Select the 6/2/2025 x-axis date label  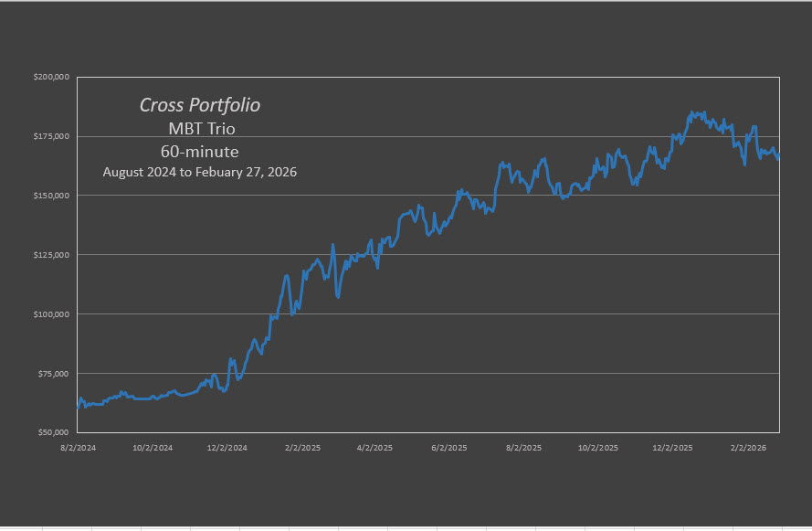point(448,449)
